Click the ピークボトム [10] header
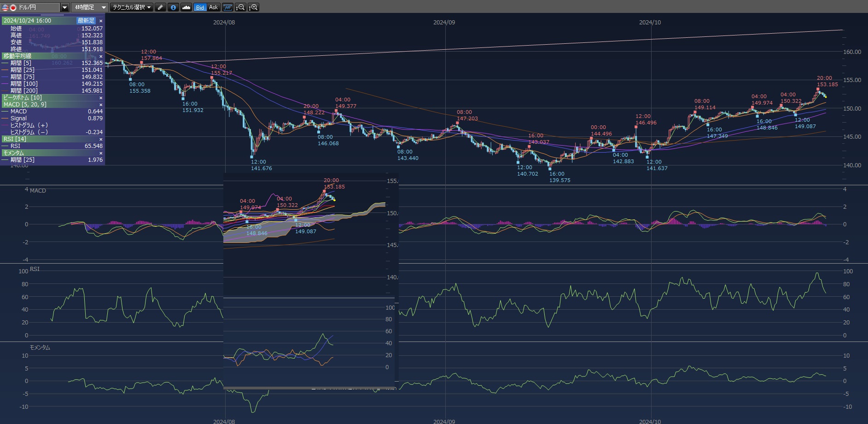The image size is (868, 424). [23, 98]
